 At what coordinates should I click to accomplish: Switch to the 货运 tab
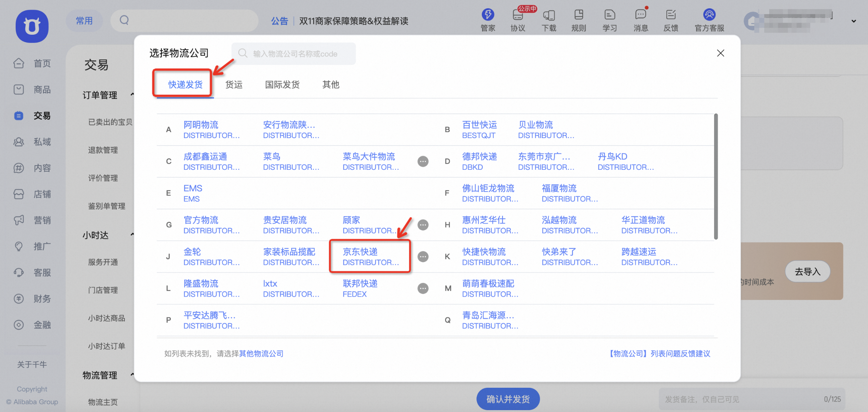coord(234,84)
